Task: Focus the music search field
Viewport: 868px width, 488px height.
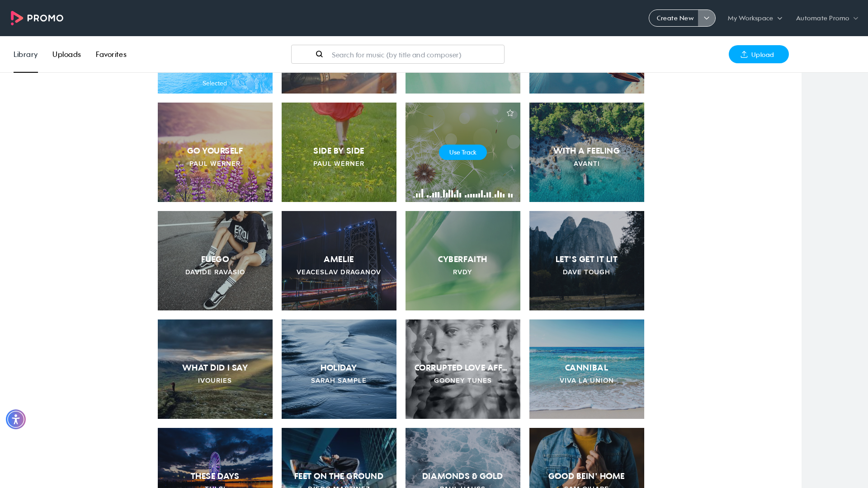Action: (x=398, y=54)
